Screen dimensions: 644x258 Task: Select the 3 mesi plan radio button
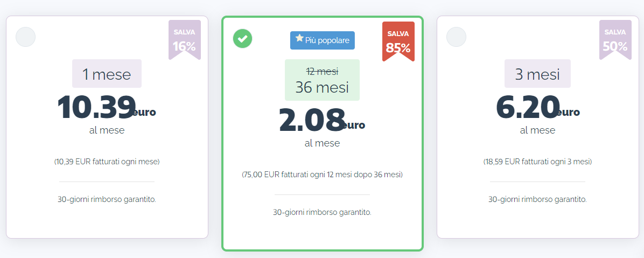point(456,37)
